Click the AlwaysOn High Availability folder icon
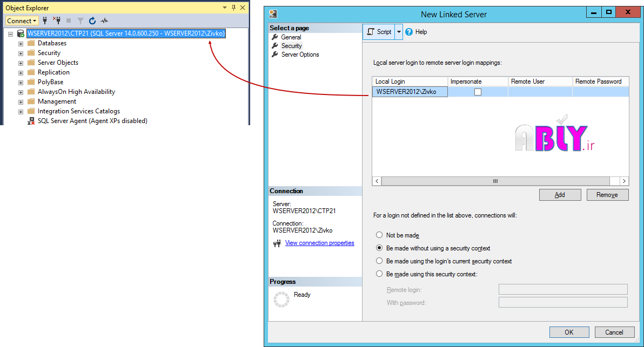This screenshot has height=347, width=644. coord(31,91)
